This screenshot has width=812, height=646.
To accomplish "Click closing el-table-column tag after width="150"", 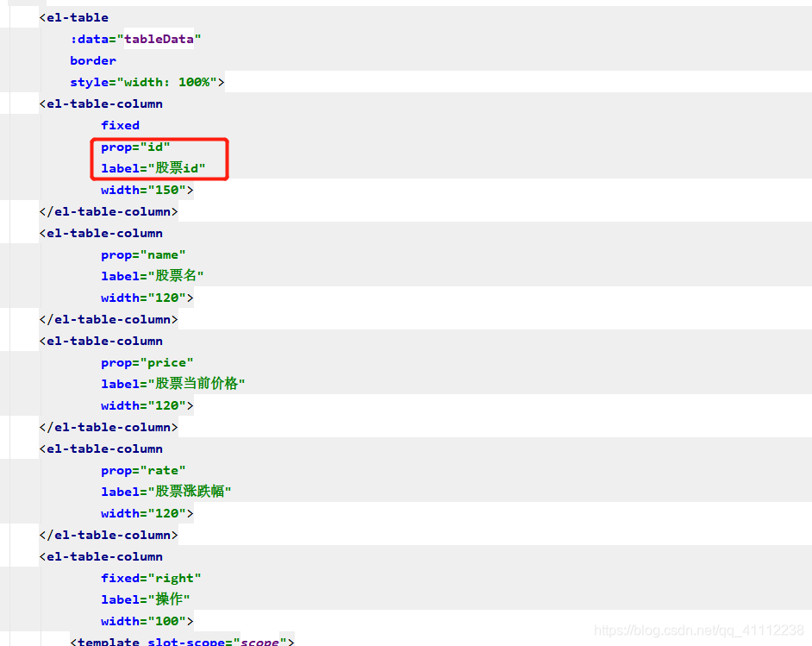I will (x=109, y=212).
